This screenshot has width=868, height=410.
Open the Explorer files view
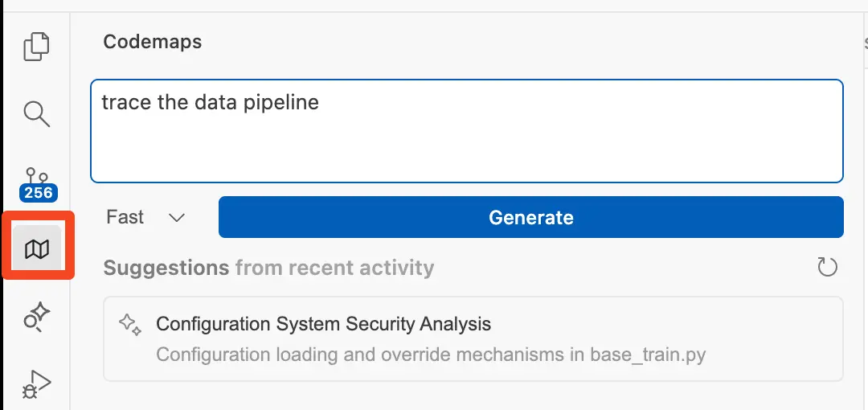37,46
